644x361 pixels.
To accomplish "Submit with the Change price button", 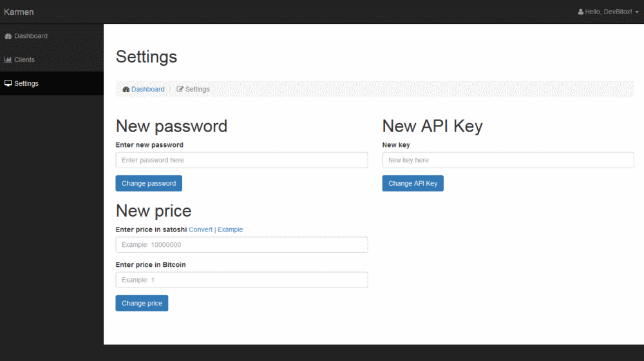I will pos(142,303).
